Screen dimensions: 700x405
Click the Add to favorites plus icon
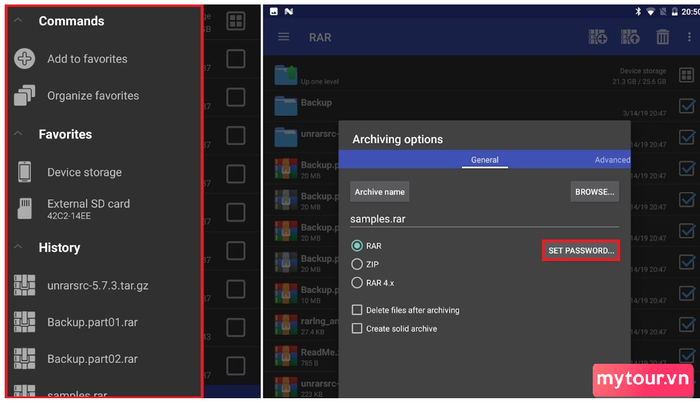click(x=25, y=58)
